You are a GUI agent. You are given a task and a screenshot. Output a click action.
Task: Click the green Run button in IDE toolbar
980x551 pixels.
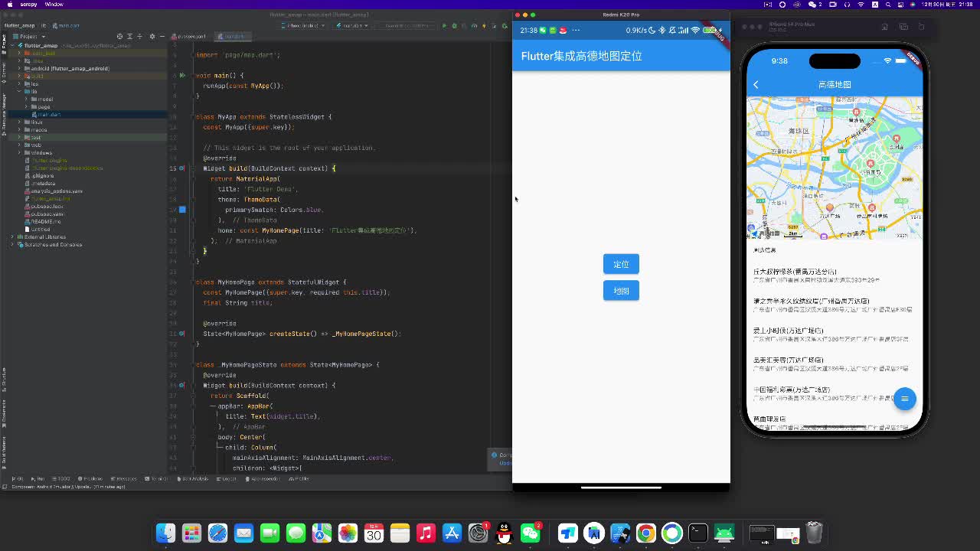(444, 25)
